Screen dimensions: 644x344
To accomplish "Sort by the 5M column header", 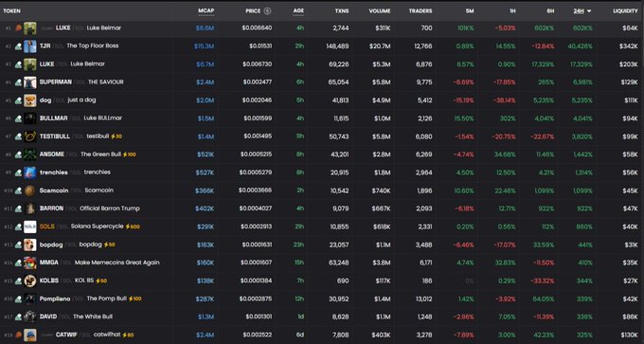I will click(x=470, y=11).
